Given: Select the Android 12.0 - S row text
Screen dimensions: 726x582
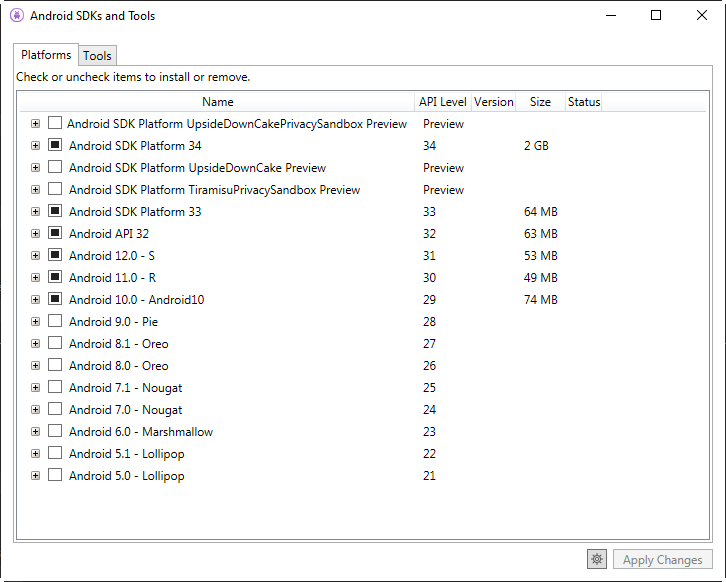Looking at the screenshot, I should [x=112, y=256].
